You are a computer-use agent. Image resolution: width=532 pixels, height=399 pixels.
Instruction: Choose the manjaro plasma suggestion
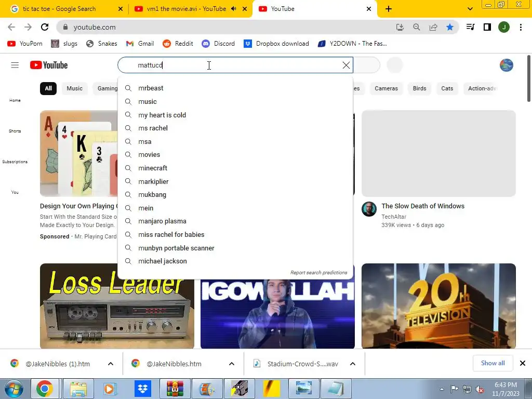[235, 221]
